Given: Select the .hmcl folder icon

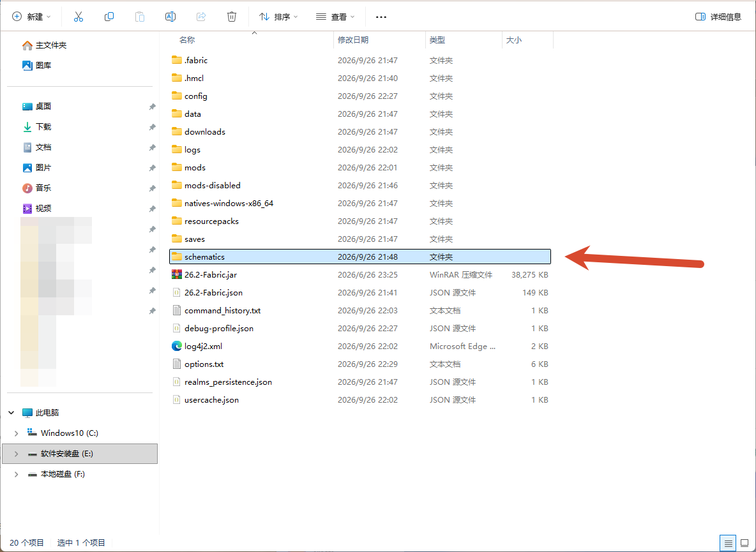Looking at the screenshot, I should (x=177, y=78).
